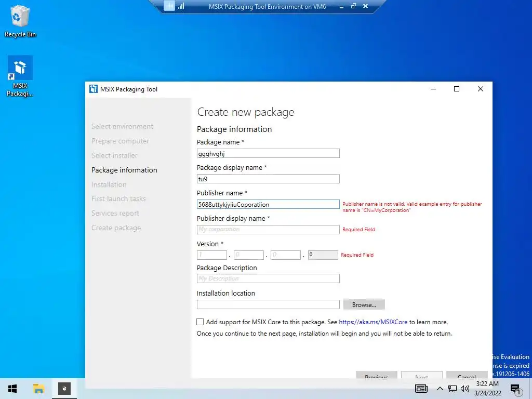Click the third Version number box
Viewport: 532px width, 399px height.
click(x=286, y=255)
